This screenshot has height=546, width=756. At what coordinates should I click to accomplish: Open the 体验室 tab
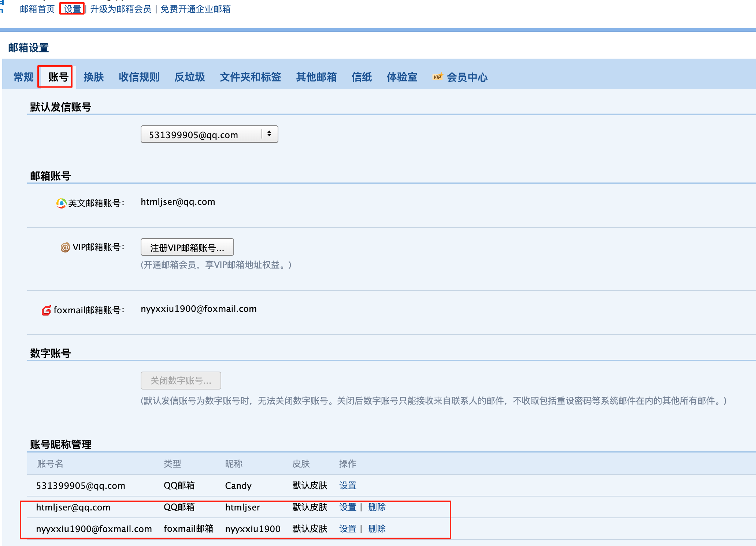(x=402, y=77)
